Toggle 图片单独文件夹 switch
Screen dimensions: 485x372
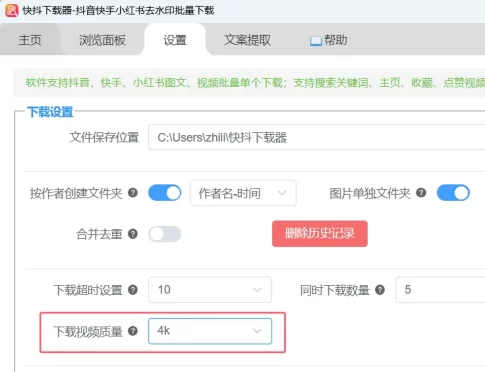tap(453, 193)
